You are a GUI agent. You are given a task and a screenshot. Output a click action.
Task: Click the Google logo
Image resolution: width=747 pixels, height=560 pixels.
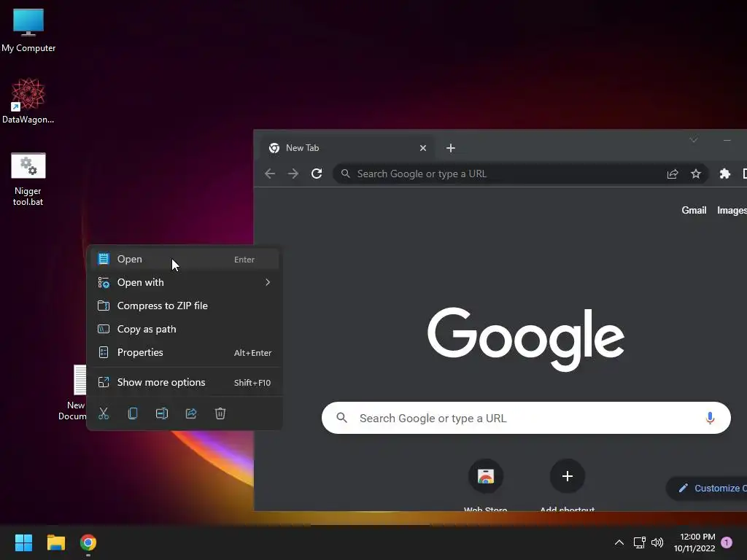tap(526, 339)
